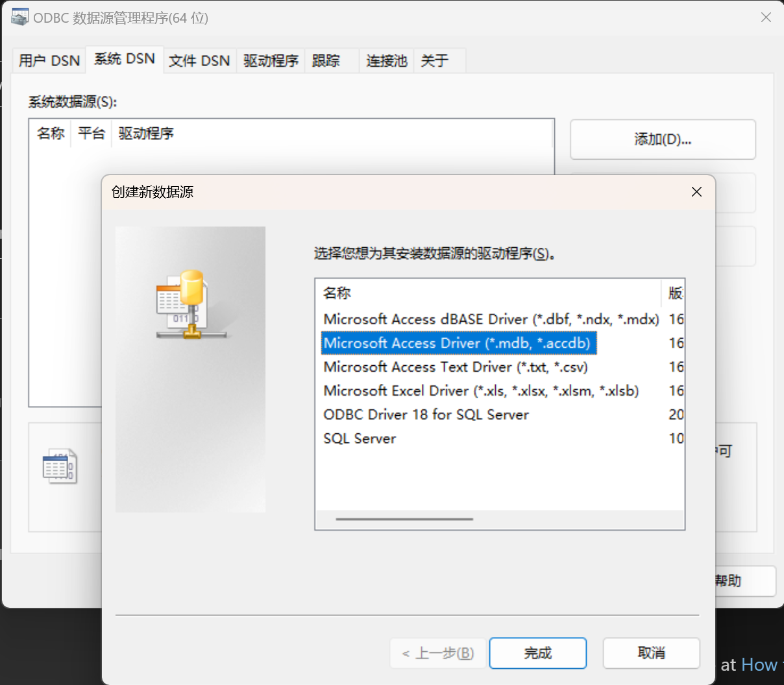The height and width of the screenshot is (685, 784).
Task: Switch to the 用户 DSN tab
Action: click(x=49, y=60)
